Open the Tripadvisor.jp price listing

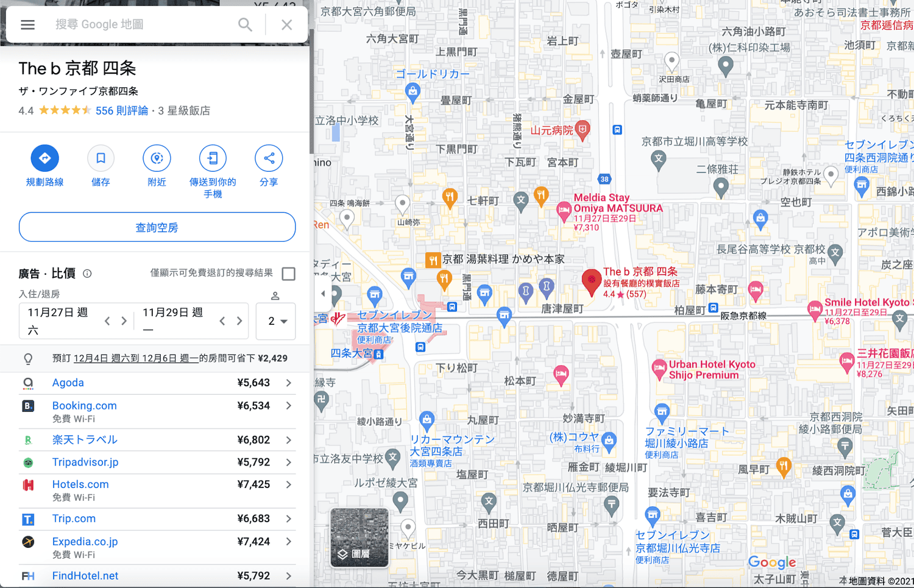coord(157,462)
